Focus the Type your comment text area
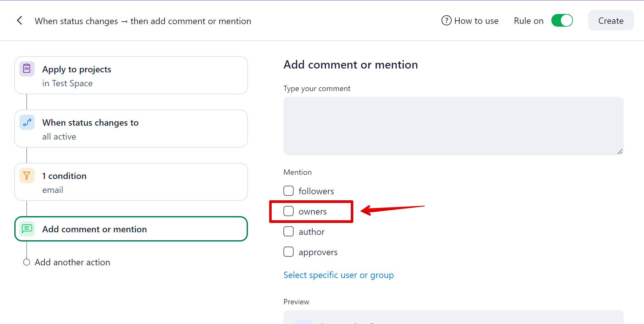644x324 pixels. 453,126
